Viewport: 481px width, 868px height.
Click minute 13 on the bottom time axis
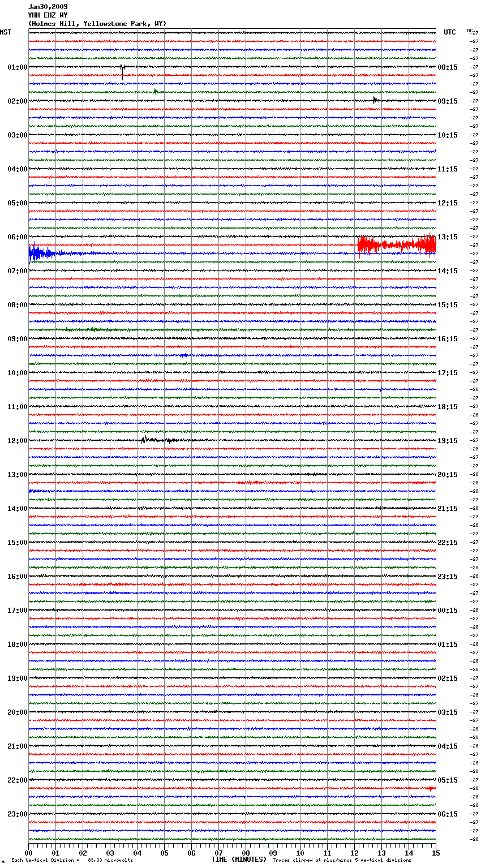coord(381,853)
